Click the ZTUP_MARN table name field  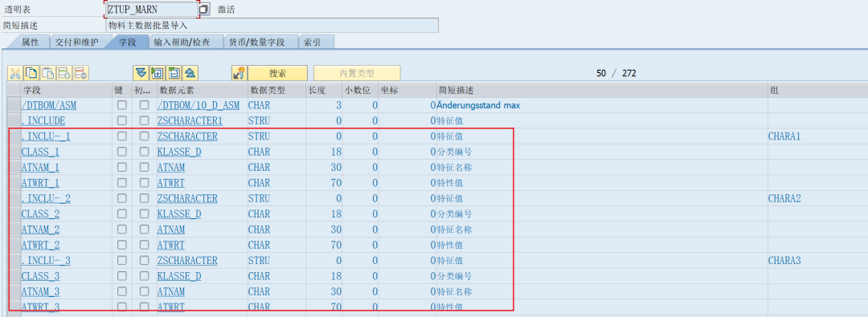[x=151, y=10]
